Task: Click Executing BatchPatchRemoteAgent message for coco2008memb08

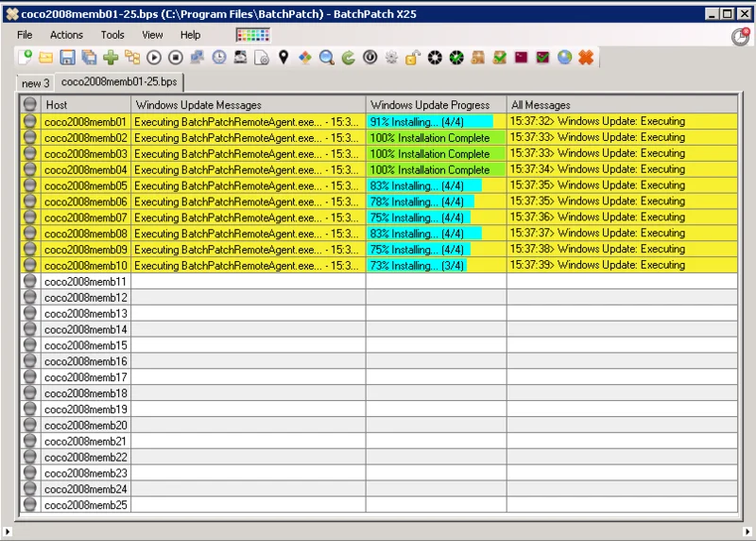Action: click(247, 234)
